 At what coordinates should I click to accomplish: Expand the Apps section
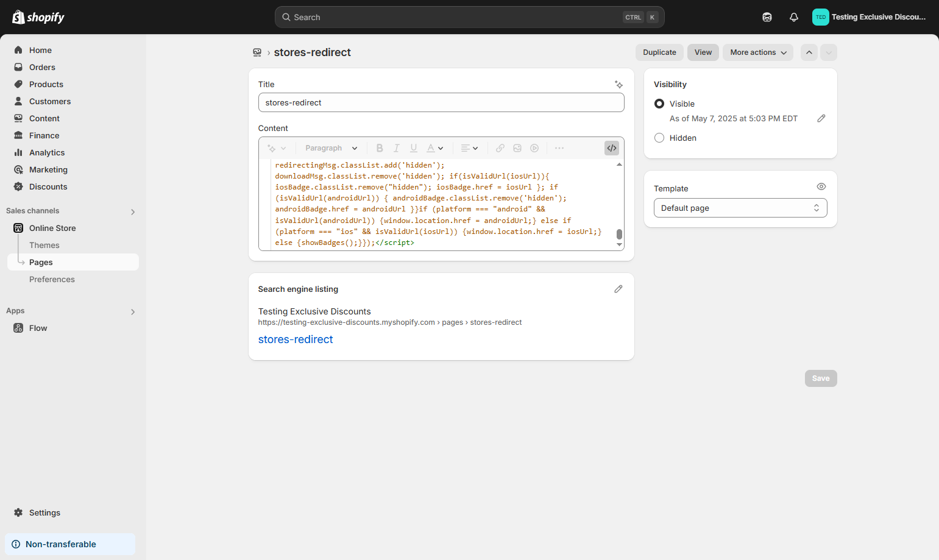tap(133, 311)
